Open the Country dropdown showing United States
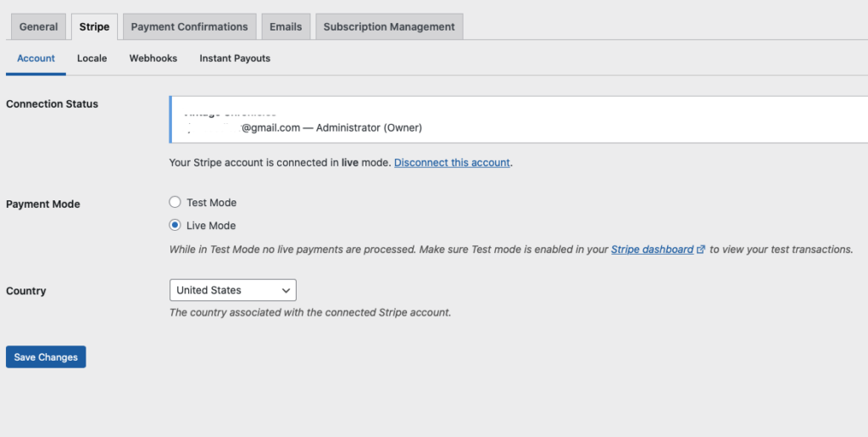 pos(232,290)
